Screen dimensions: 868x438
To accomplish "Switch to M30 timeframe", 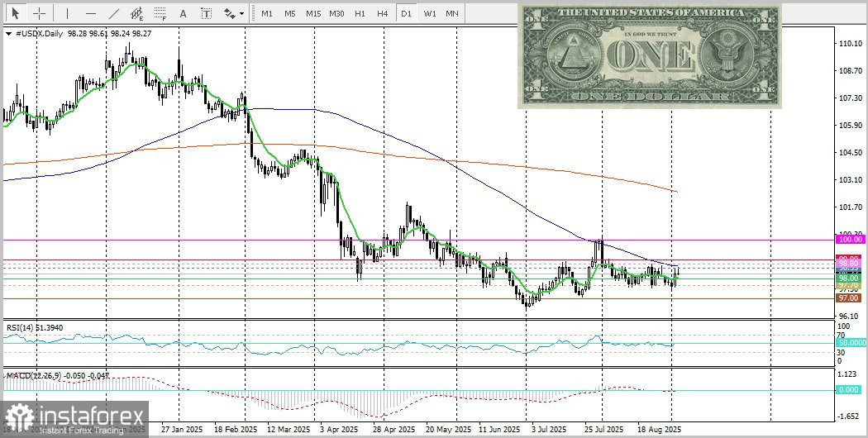I will click(336, 12).
